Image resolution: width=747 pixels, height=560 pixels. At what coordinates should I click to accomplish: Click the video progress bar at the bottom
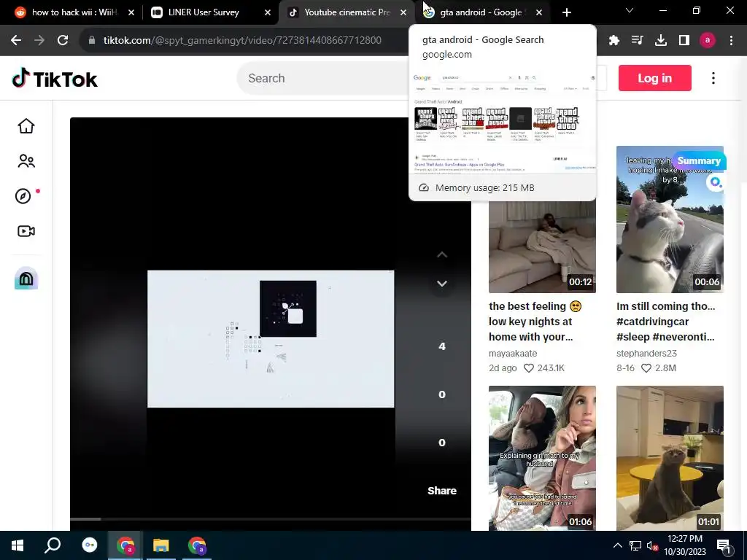point(270,518)
